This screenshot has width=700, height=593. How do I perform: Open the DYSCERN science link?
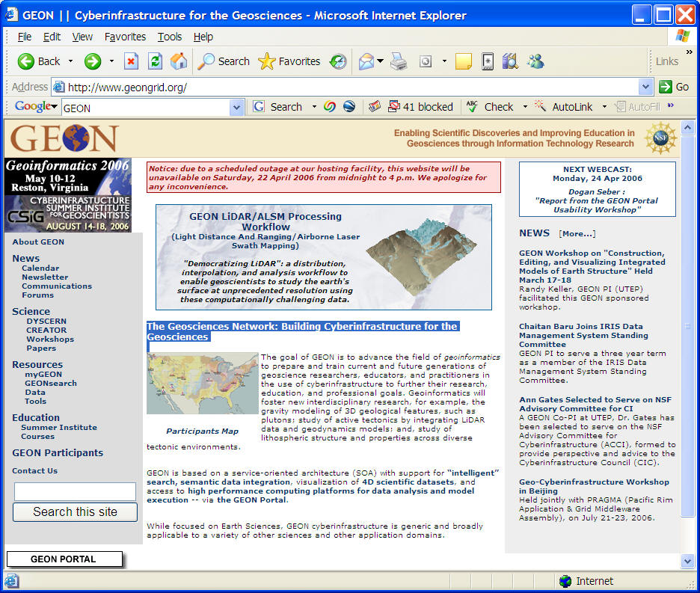point(46,321)
